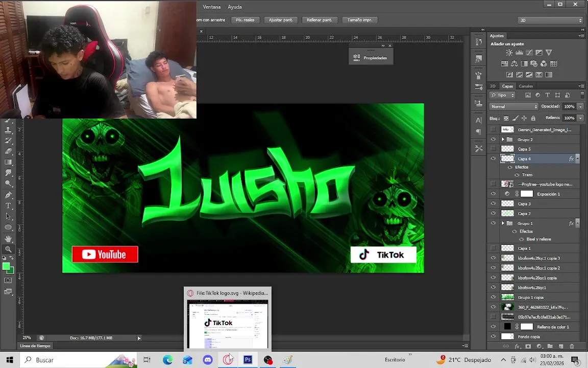Image resolution: width=588 pixels, height=368 pixels.
Task: Delete layer trash icon in Capas panel
Action: pyautogui.click(x=572, y=346)
